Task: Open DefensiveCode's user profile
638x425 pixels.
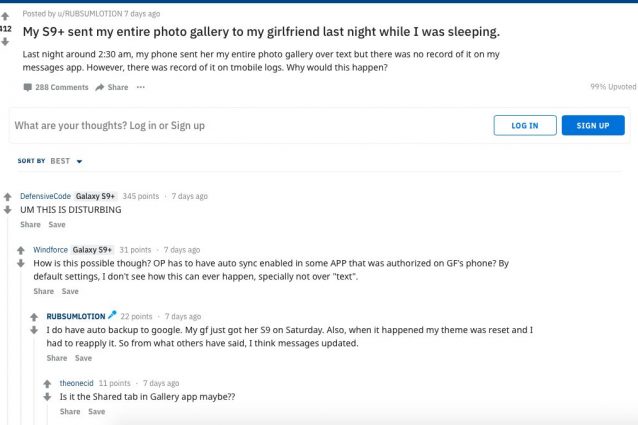Action: [x=45, y=196]
